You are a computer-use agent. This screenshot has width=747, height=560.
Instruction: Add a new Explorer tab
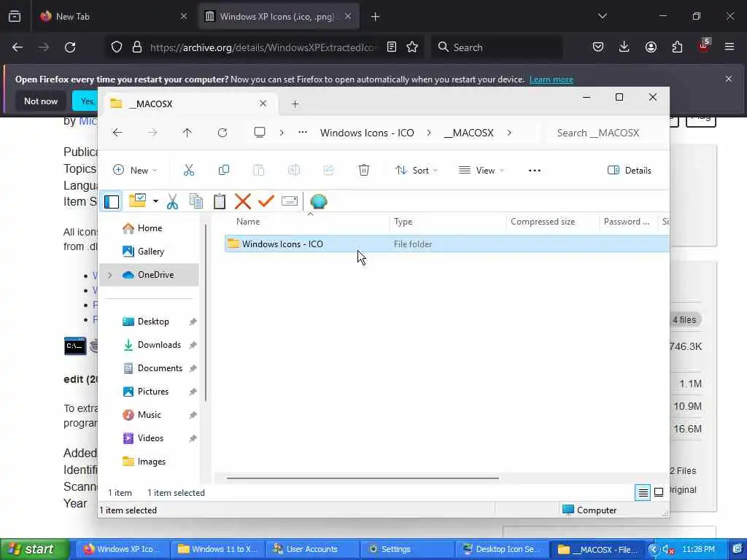[295, 104]
